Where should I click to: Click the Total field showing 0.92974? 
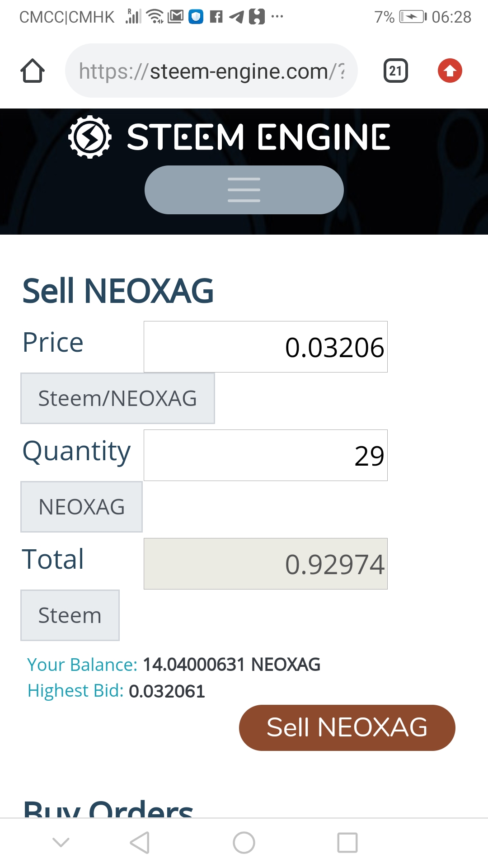coord(266,564)
